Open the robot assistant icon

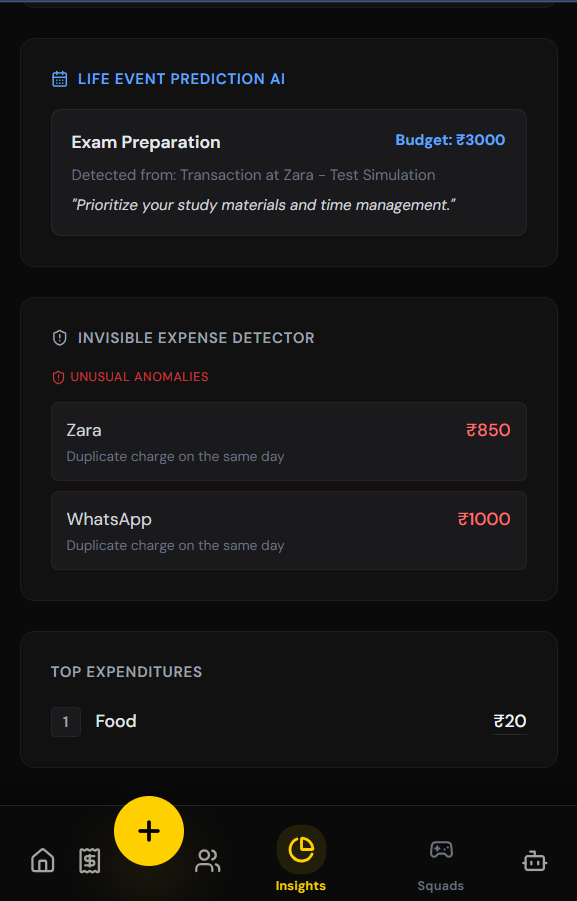pyautogui.click(x=534, y=861)
